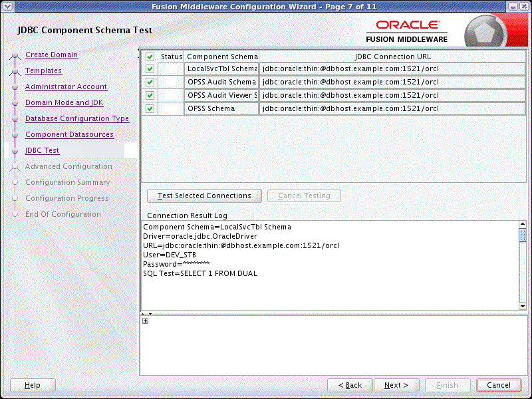The height and width of the screenshot is (399, 532).
Task: Click JDBC URL cell of OPSS Audit Viewer row
Action: (392, 95)
